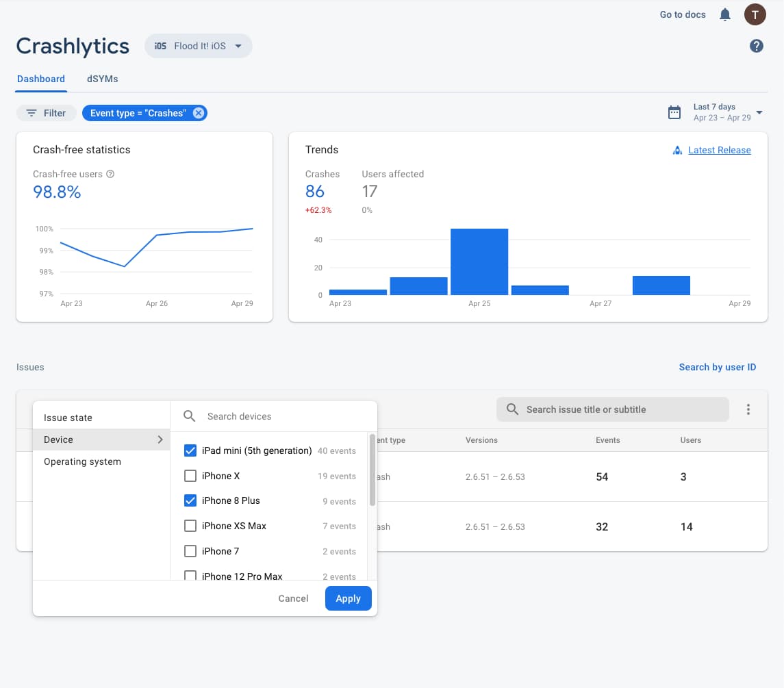Open the user avatar T menu
784x688 pixels.
pyautogui.click(x=755, y=14)
